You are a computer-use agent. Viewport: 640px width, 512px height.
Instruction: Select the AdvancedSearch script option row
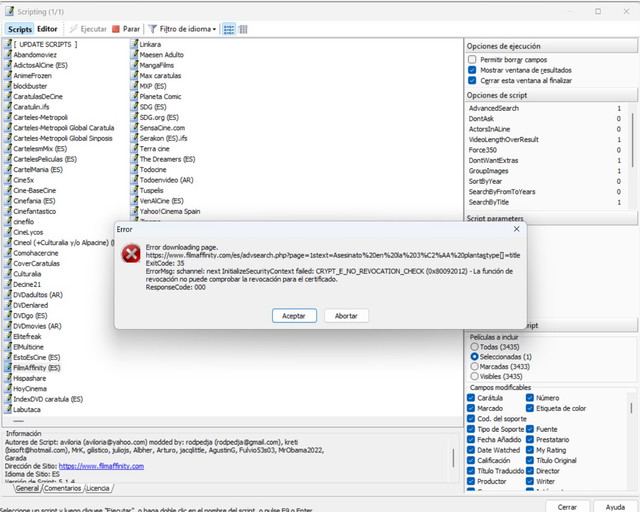click(x=546, y=108)
